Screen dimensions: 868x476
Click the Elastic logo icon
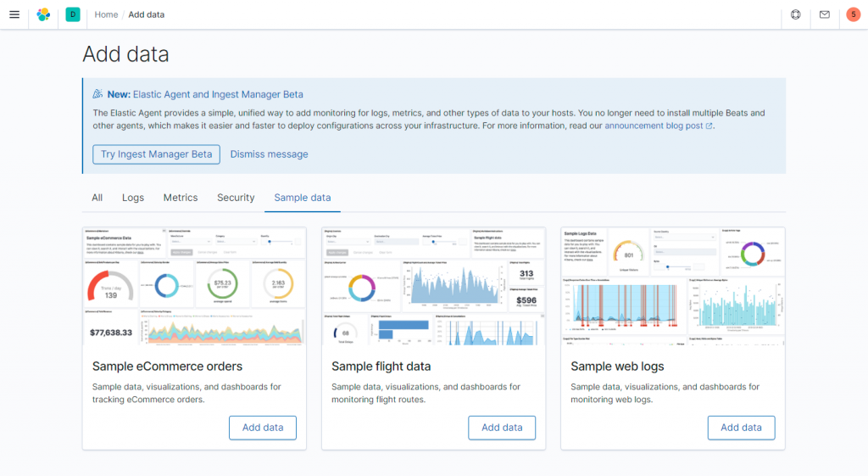43,14
